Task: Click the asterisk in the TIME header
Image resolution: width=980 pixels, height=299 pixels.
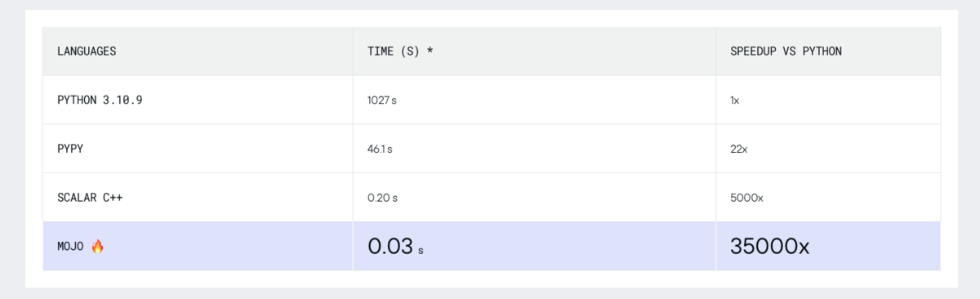Action: (430, 51)
